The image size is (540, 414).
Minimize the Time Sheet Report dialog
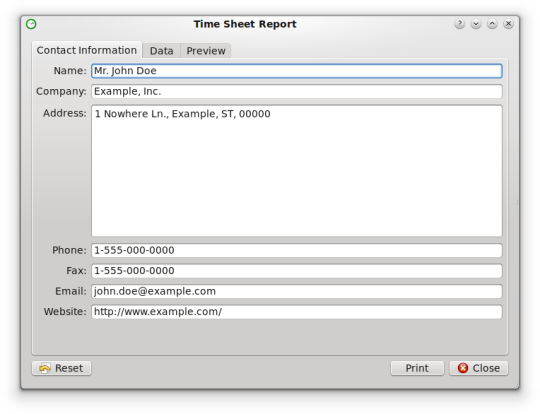(x=476, y=24)
